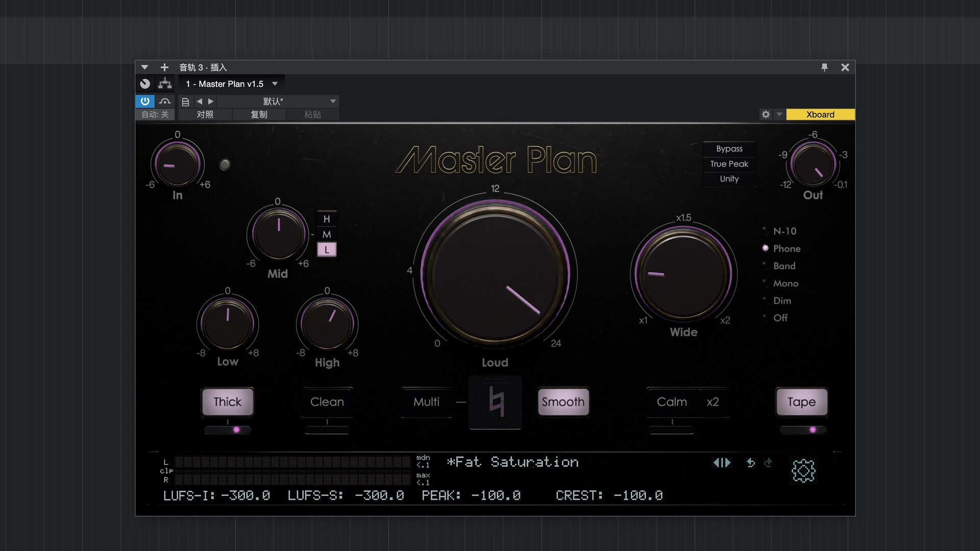Close the plugin window

tap(845, 67)
